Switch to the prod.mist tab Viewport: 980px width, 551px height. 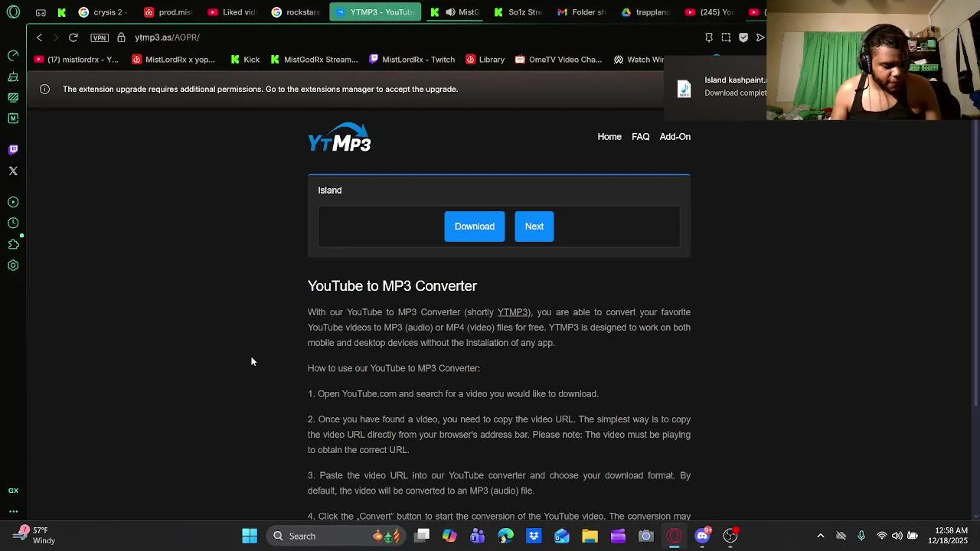(168, 12)
